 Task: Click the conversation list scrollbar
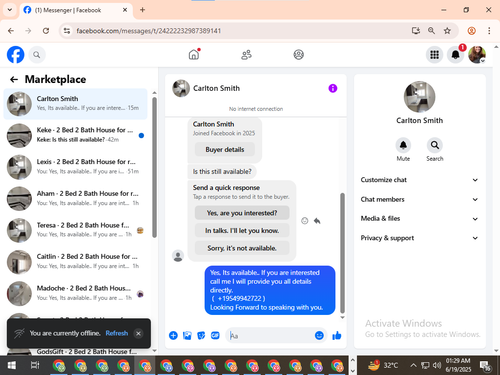(154, 167)
